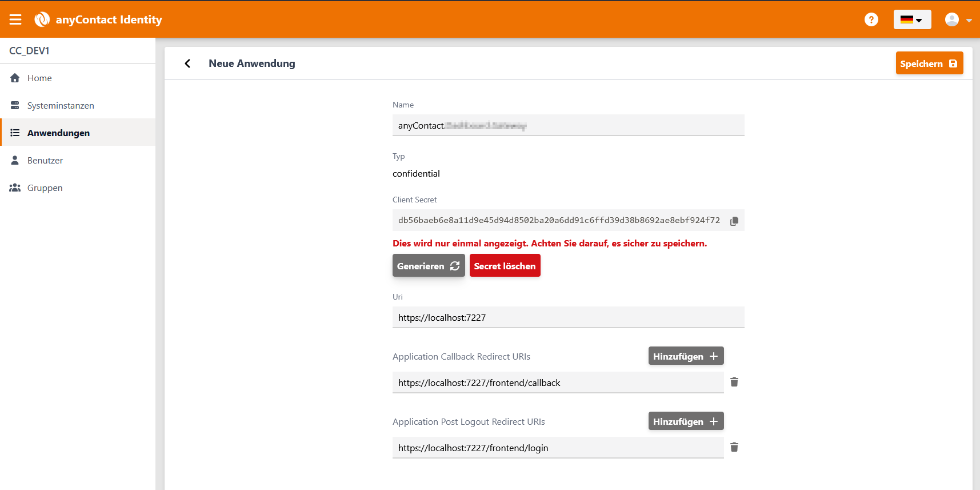Navigate to Systeminstanzen

61,106
